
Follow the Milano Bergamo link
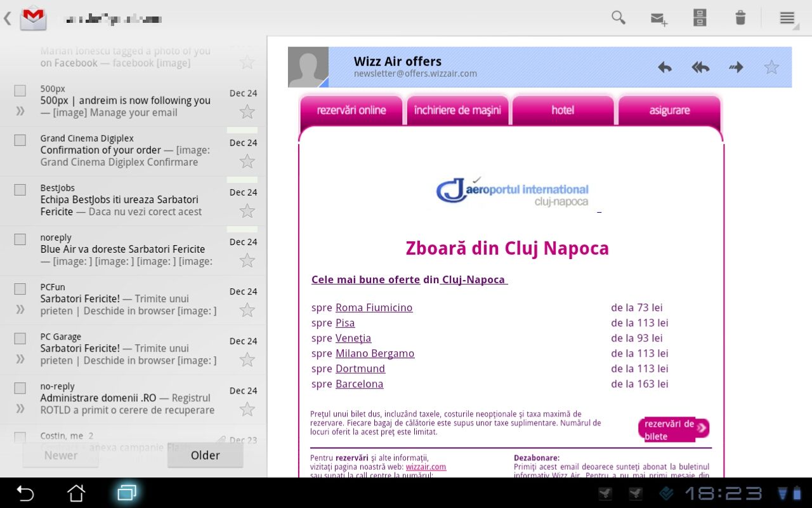(x=375, y=353)
